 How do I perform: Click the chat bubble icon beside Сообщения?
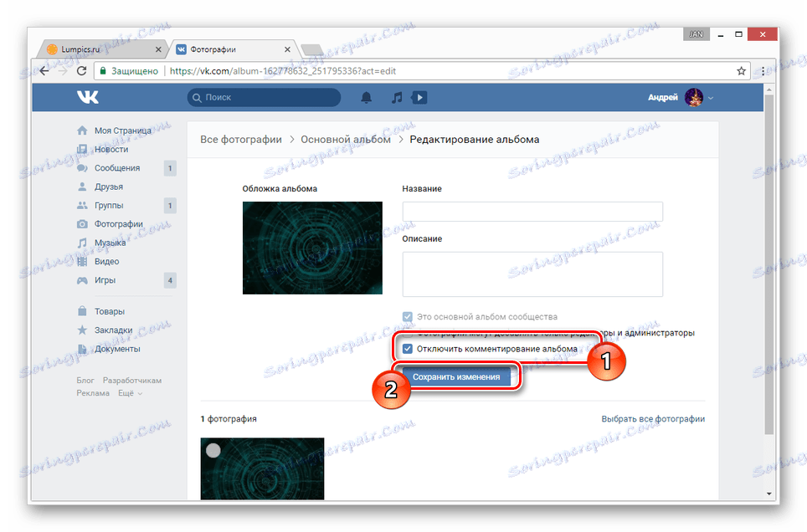(82, 168)
